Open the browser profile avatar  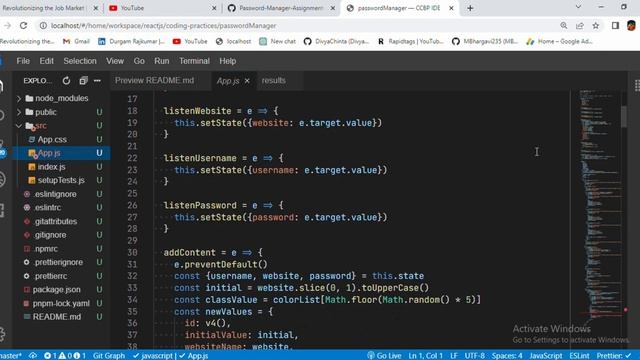click(x=631, y=25)
